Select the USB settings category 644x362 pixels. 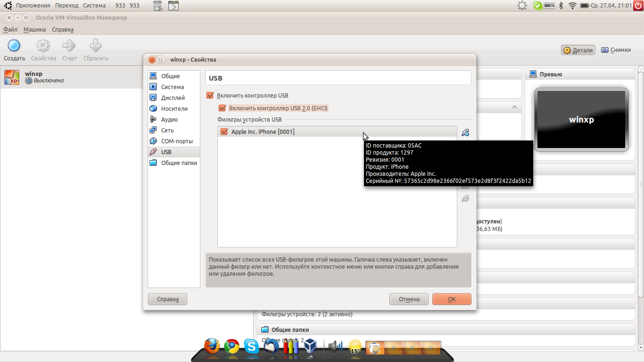(x=173, y=152)
